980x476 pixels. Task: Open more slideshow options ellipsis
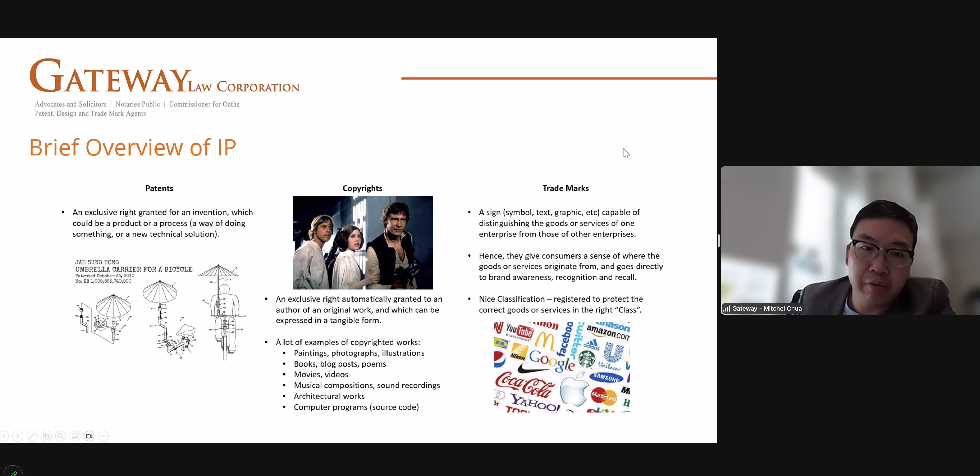(104, 436)
